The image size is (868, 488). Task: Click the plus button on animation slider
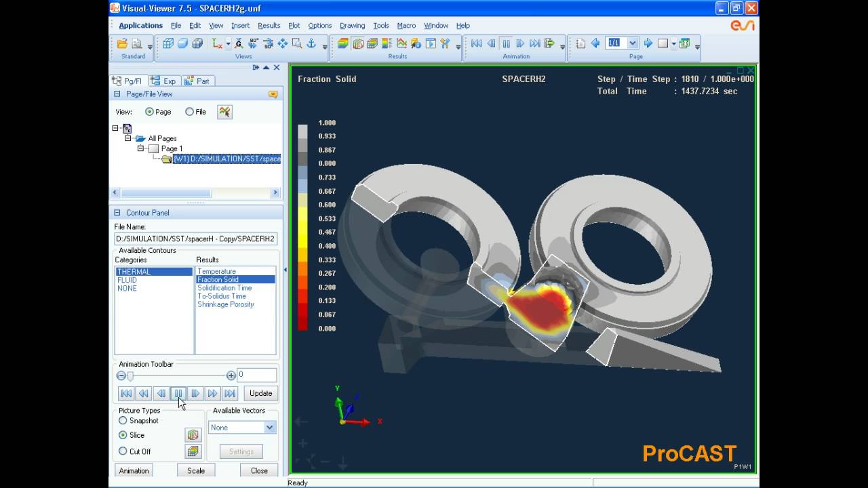(x=231, y=375)
